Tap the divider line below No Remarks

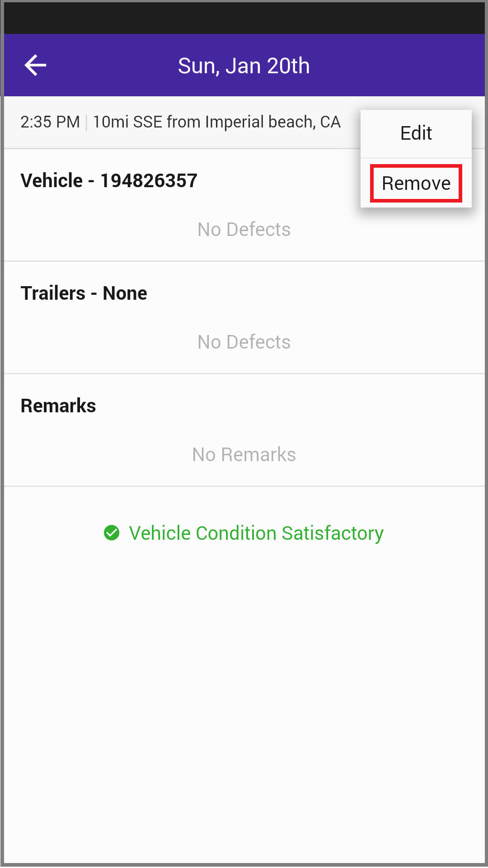point(244,486)
